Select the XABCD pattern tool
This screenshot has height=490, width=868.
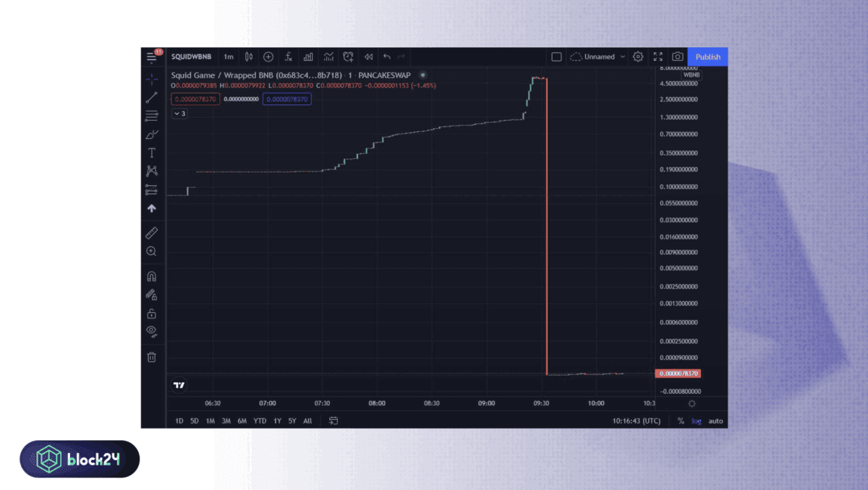(x=151, y=171)
